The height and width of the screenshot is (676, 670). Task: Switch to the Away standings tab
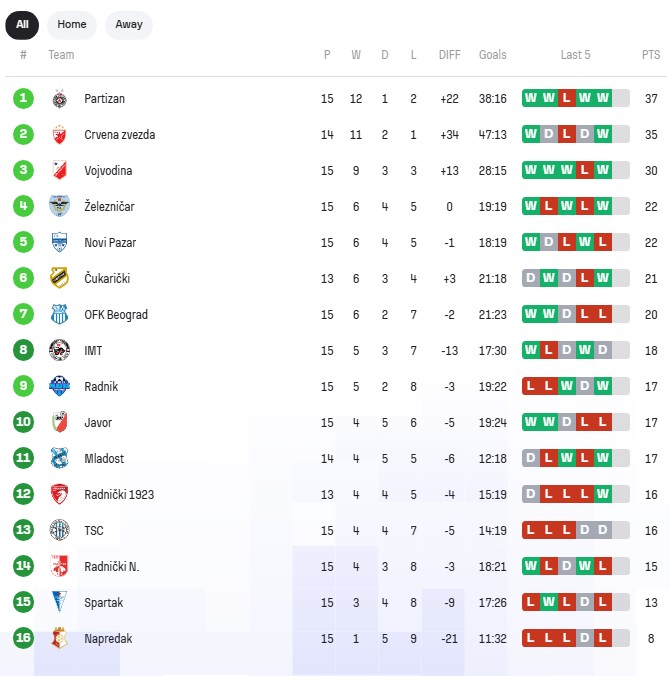(129, 24)
